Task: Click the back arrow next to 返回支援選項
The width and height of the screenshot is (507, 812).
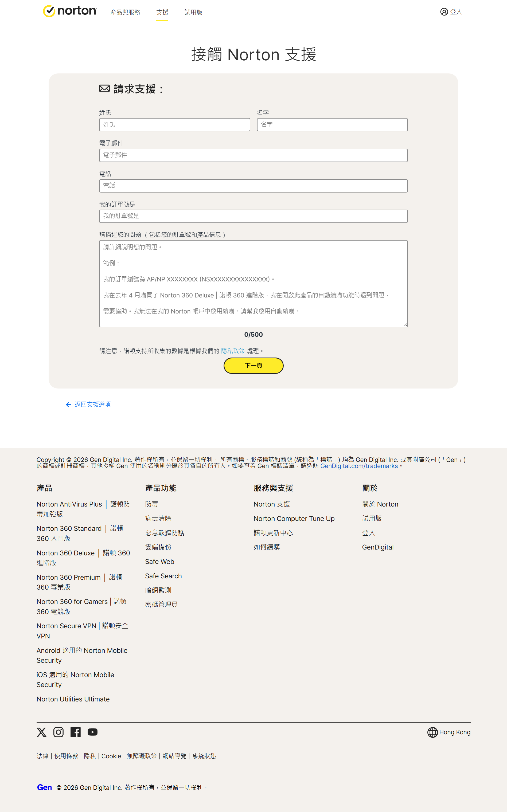Action: (x=68, y=405)
